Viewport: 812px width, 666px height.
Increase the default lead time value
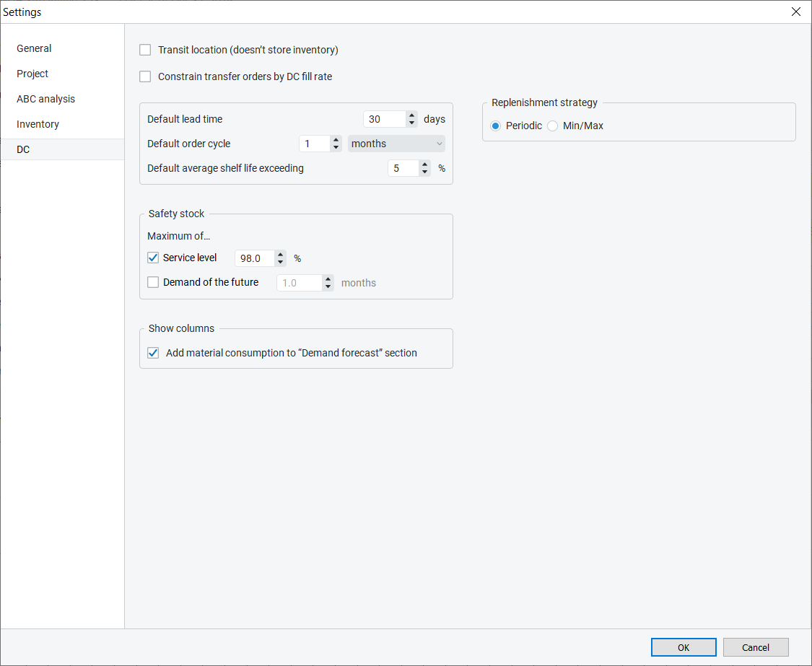[x=411, y=115]
